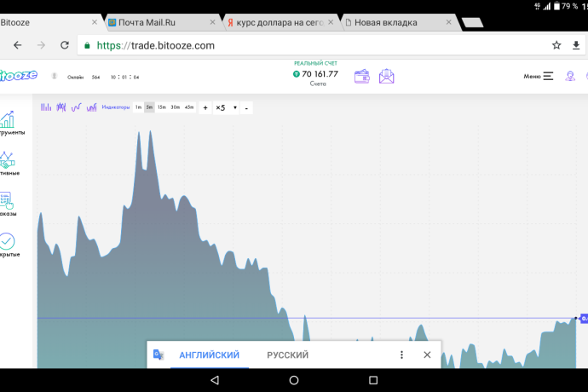The image size is (588, 392).
Task: Tap the Android back button
Action: [215, 380]
